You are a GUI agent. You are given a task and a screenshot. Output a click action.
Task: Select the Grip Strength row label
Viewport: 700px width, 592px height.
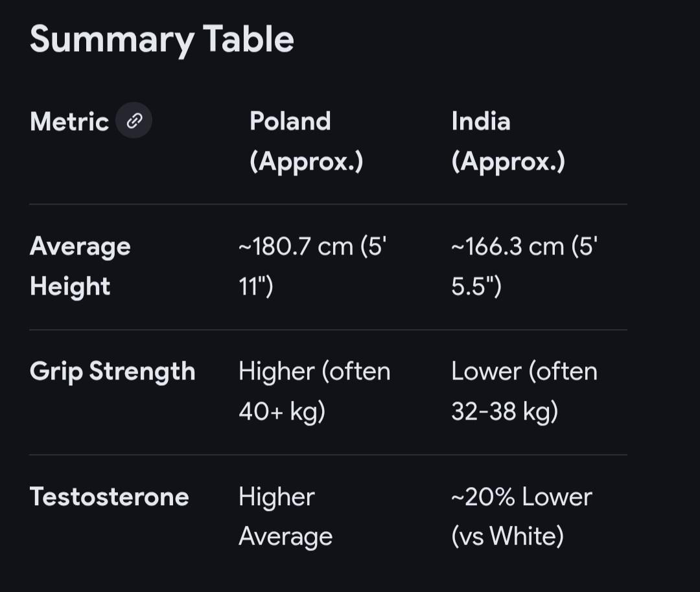point(113,371)
